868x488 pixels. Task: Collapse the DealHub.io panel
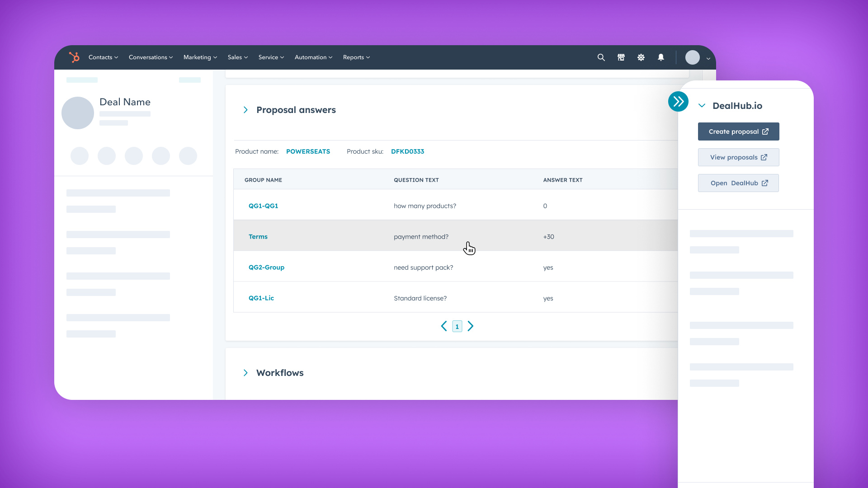click(x=702, y=106)
